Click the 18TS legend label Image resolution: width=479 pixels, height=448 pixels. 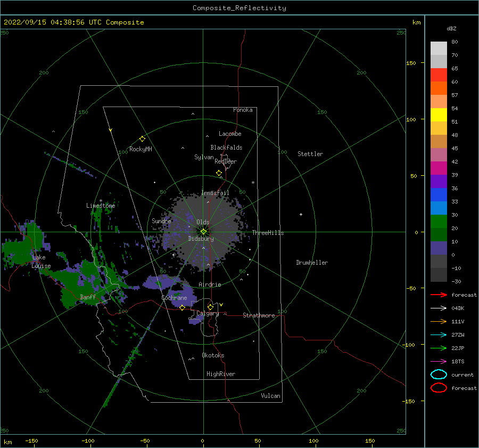click(458, 362)
